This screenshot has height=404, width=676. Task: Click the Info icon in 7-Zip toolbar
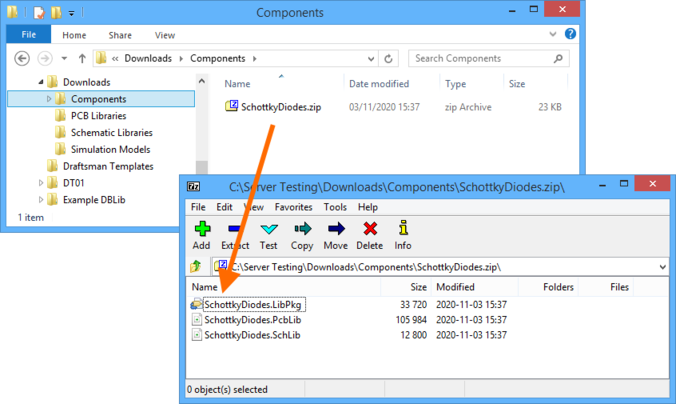coord(403,228)
